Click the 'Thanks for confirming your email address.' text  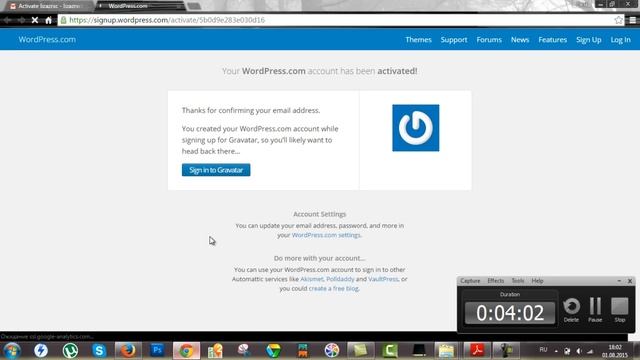point(251,111)
